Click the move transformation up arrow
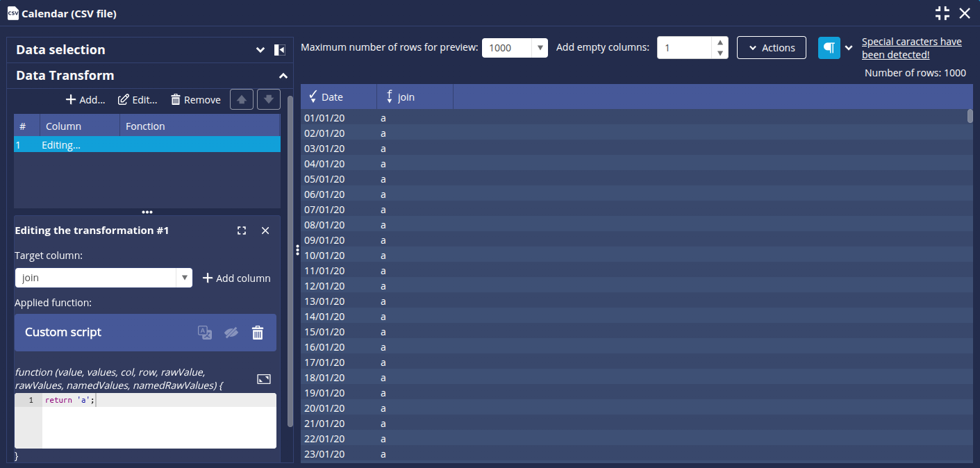 pos(241,99)
